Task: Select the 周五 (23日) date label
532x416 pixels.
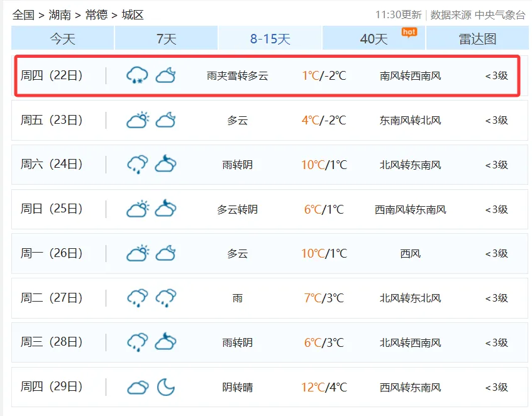Action: tap(51, 120)
